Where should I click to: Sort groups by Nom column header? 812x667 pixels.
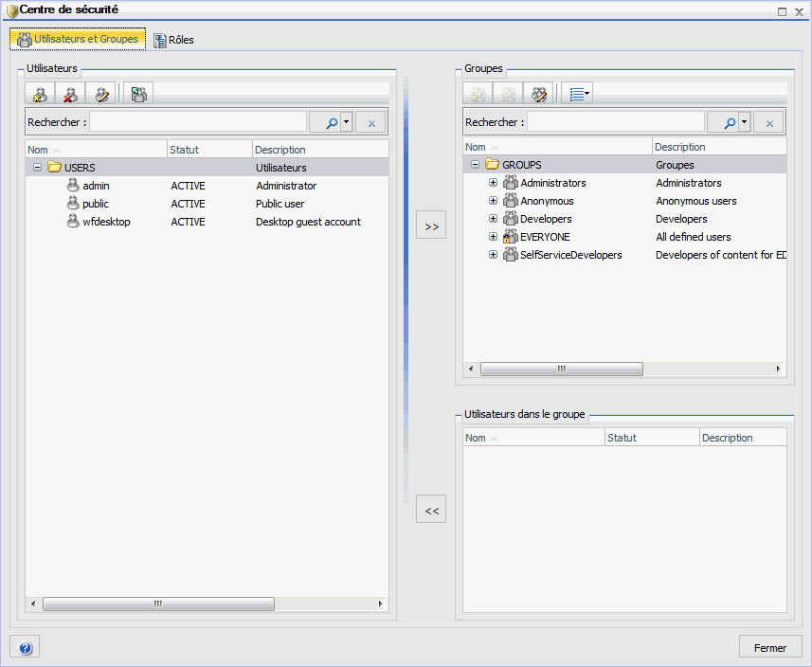[557, 147]
